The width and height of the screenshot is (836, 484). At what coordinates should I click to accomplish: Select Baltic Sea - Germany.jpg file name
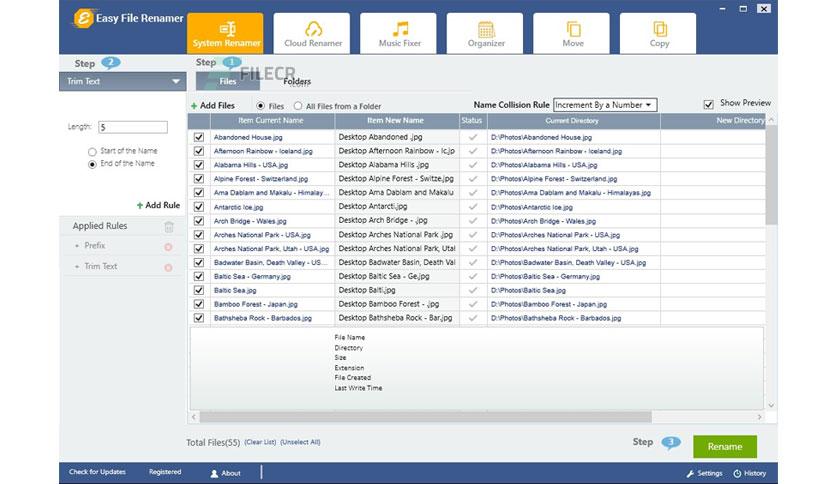click(x=252, y=276)
